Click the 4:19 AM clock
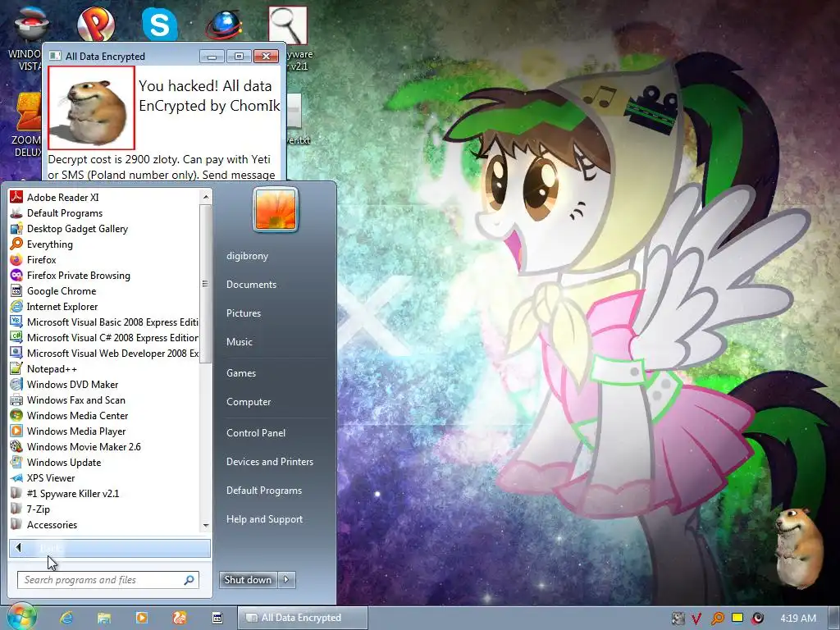 pyautogui.click(x=798, y=619)
